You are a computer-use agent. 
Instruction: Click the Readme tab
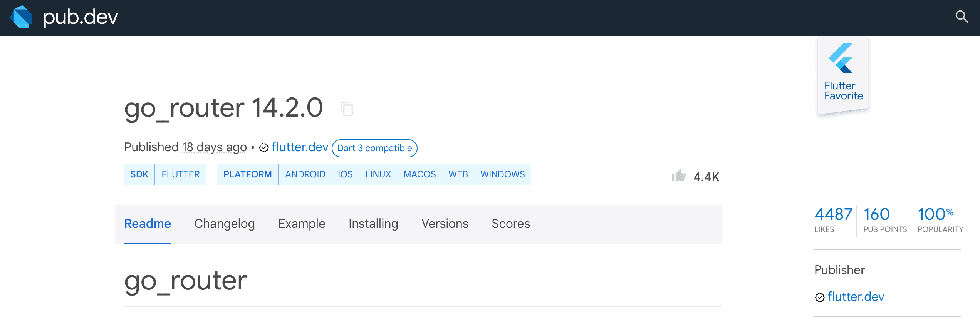pos(148,224)
